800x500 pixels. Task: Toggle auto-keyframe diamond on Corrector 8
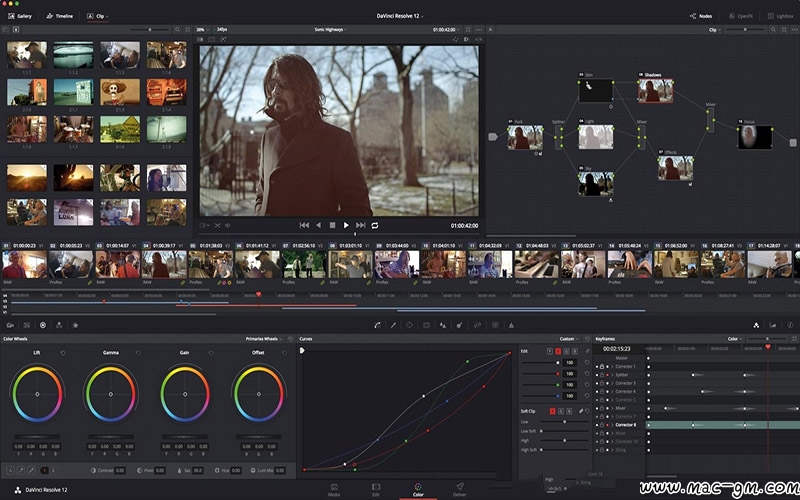607,424
